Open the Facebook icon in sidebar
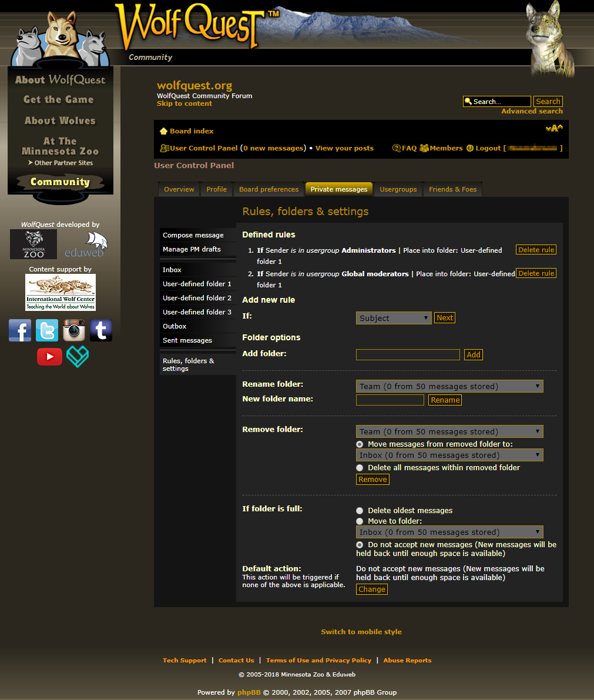Image resolution: width=594 pixels, height=700 pixels. point(20,330)
